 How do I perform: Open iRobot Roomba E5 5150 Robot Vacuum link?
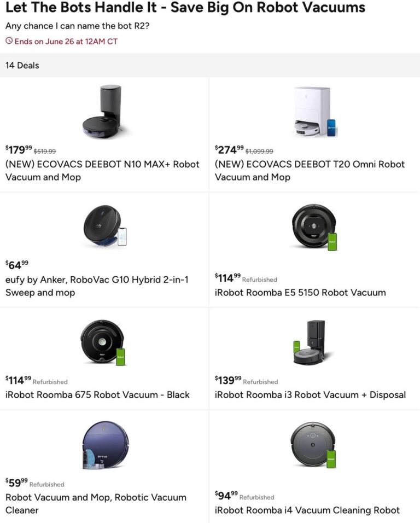(300, 293)
